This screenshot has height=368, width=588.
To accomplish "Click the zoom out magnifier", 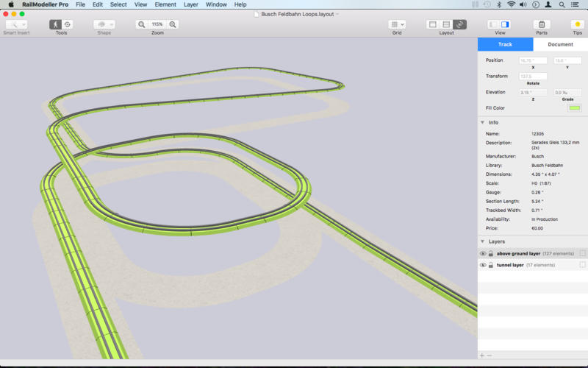I will [141, 24].
